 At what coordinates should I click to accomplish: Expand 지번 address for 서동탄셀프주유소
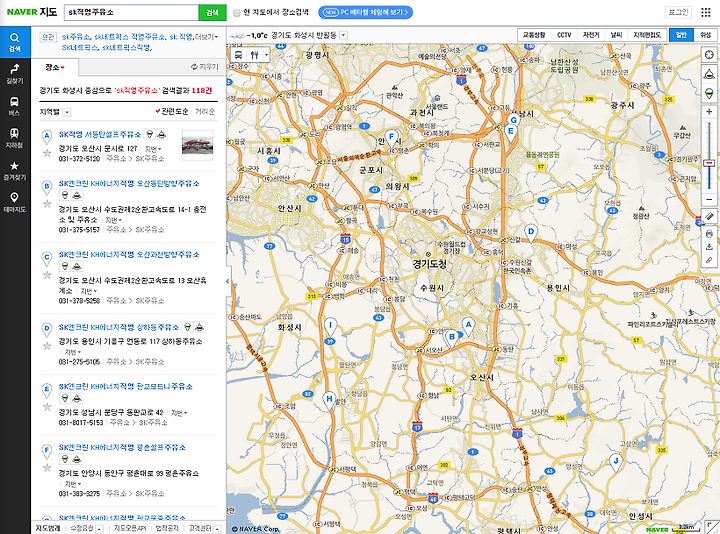(153, 149)
